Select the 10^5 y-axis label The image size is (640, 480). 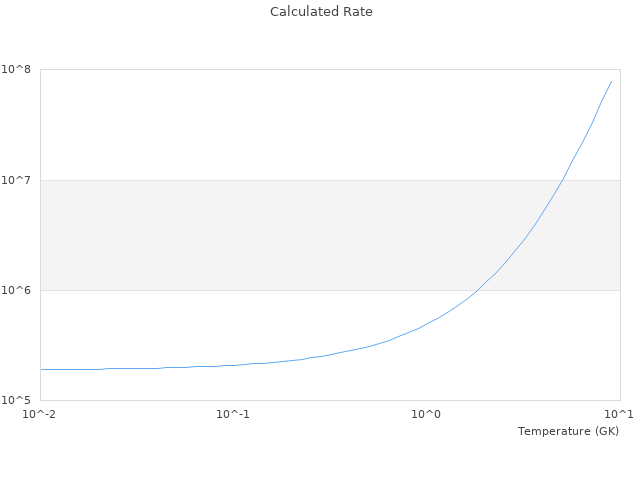pyautogui.click(x=20, y=400)
